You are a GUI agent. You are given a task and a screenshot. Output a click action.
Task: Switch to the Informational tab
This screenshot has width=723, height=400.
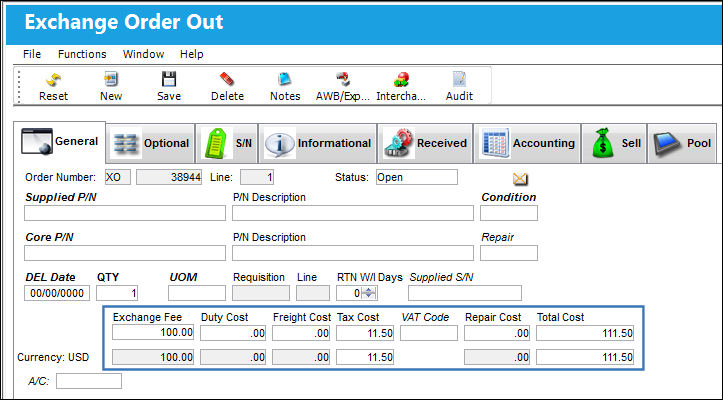point(318,143)
